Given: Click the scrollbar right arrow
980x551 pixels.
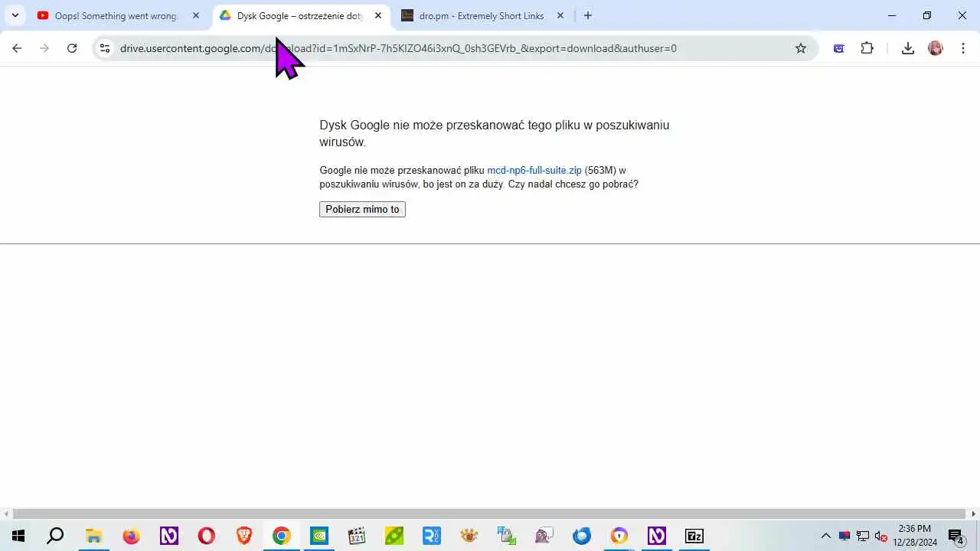Looking at the screenshot, I should 974,514.
